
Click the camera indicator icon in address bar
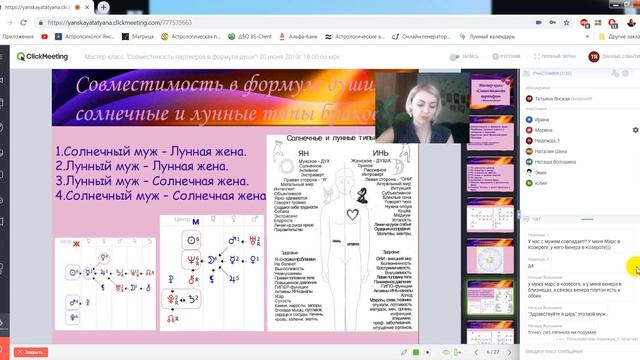tap(539, 22)
